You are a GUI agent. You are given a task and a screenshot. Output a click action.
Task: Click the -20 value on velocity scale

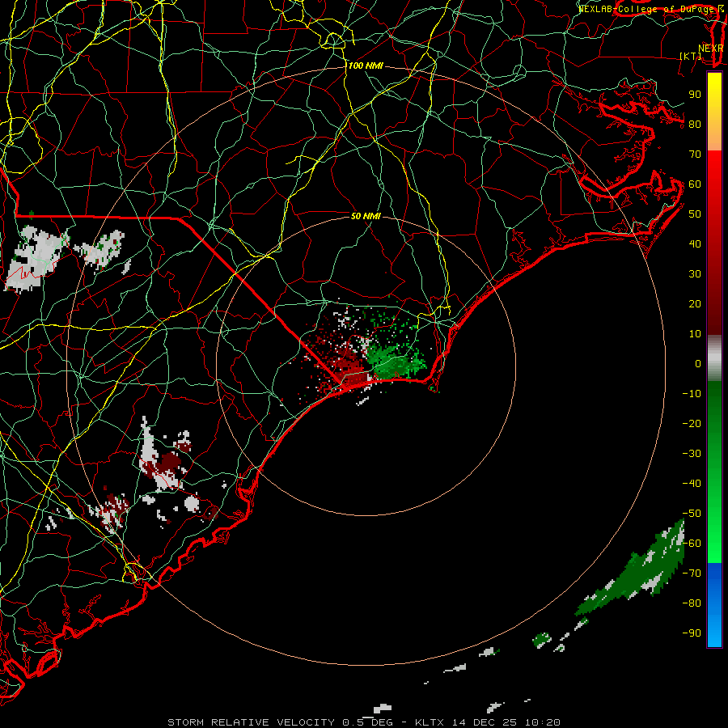pos(692,423)
